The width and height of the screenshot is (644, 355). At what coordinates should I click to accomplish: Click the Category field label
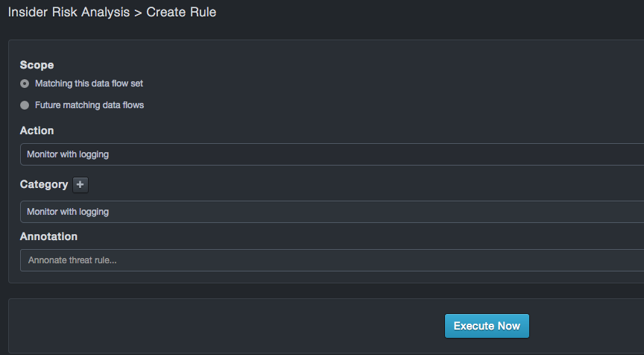point(44,184)
